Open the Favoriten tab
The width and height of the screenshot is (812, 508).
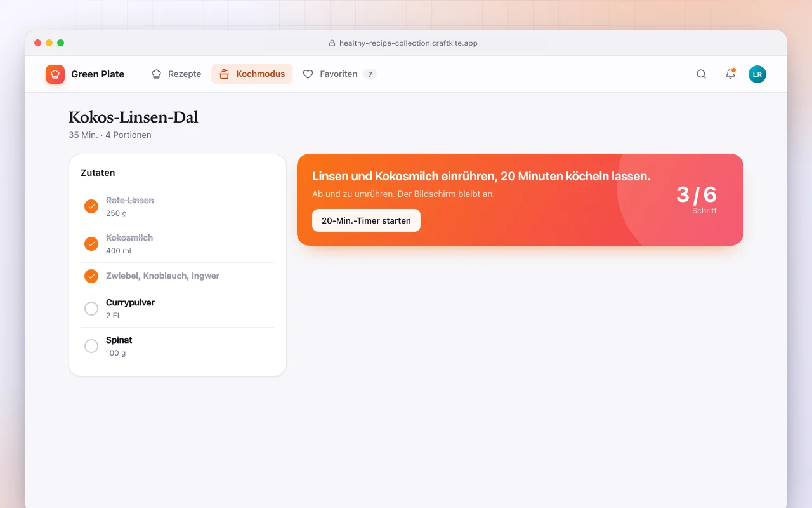coord(339,74)
